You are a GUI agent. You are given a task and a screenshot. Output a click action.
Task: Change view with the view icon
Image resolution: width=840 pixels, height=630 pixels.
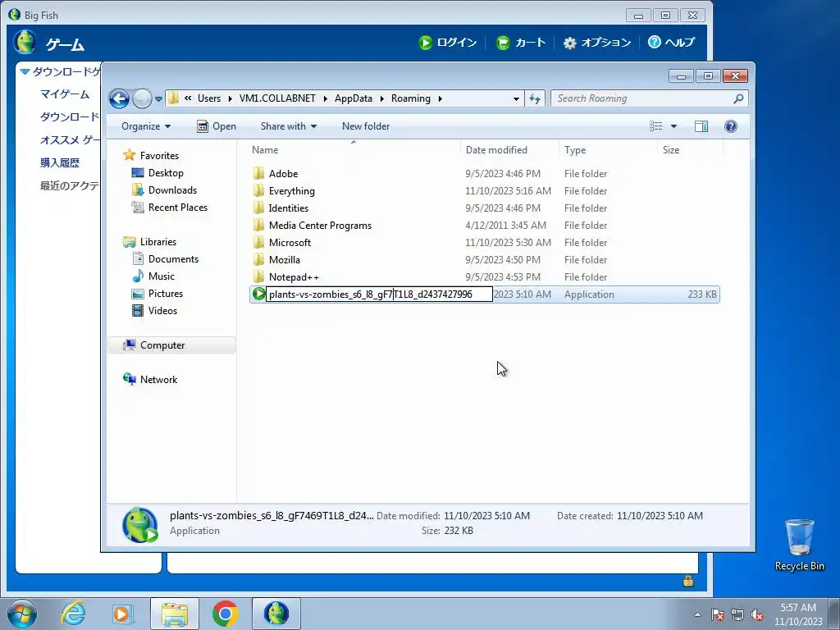point(655,126)
